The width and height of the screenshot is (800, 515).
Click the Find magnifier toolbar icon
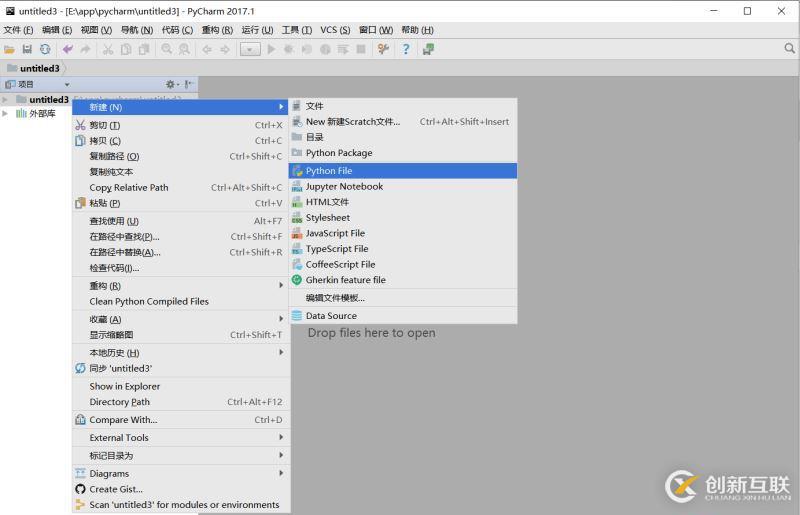(x=166, y=50)
